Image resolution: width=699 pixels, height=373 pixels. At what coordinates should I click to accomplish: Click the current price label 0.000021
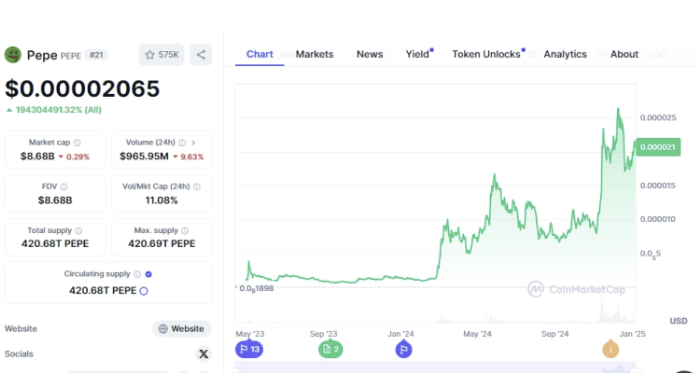[x=658, y=147]
